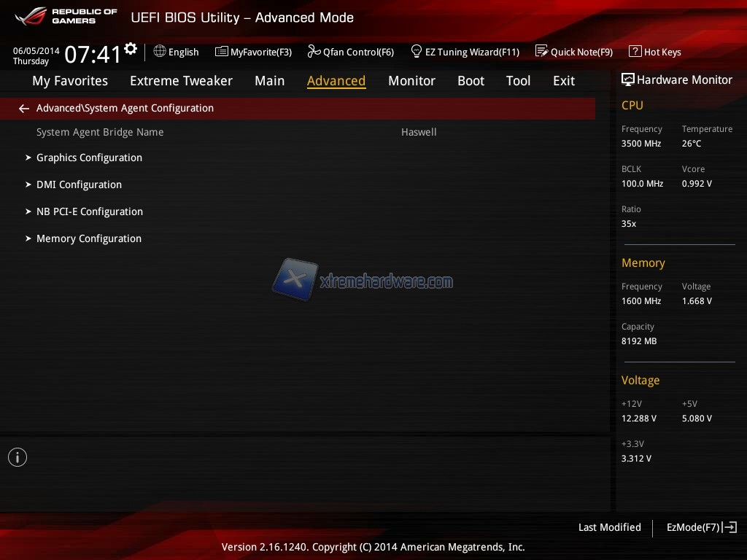Select the Boot tab
Viewport: 747px width, 560px height.
(471, 81)
